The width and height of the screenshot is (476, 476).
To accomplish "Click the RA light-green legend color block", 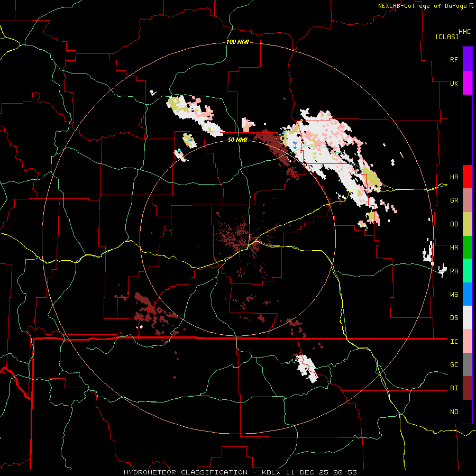I will tap(467, 271).
